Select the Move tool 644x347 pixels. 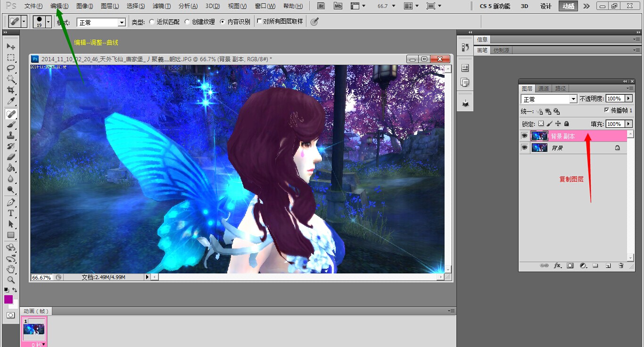pyautogui.click(x=11, y=47)
